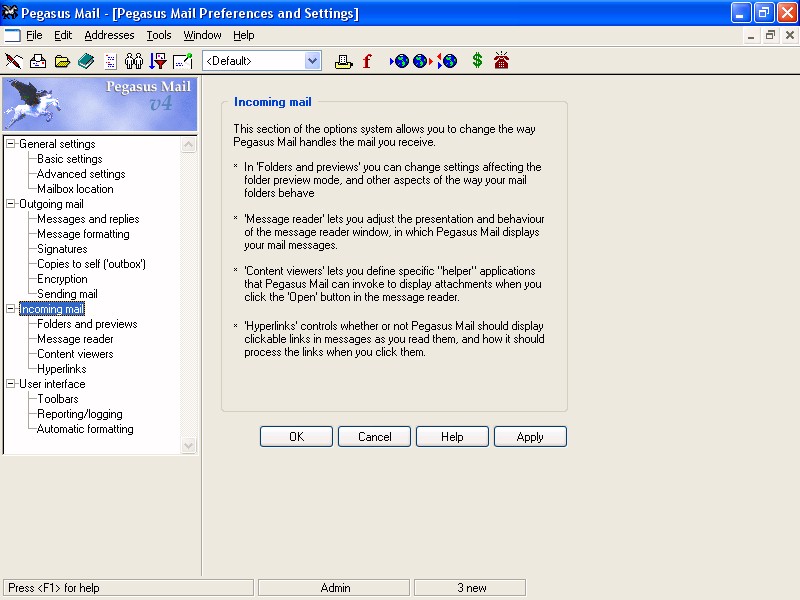
Task: Check host for new mail (globe with blue arrow)
Action: pos(399,61)
